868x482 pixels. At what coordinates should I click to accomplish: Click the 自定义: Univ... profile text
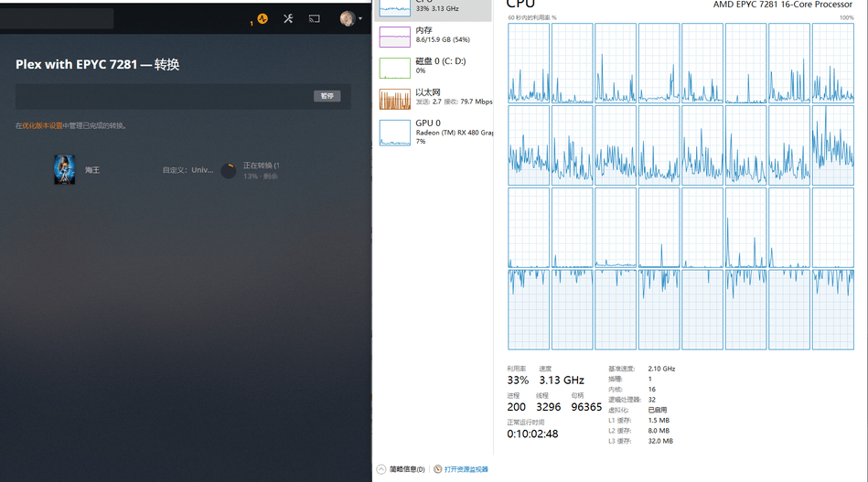coord(188,170)
